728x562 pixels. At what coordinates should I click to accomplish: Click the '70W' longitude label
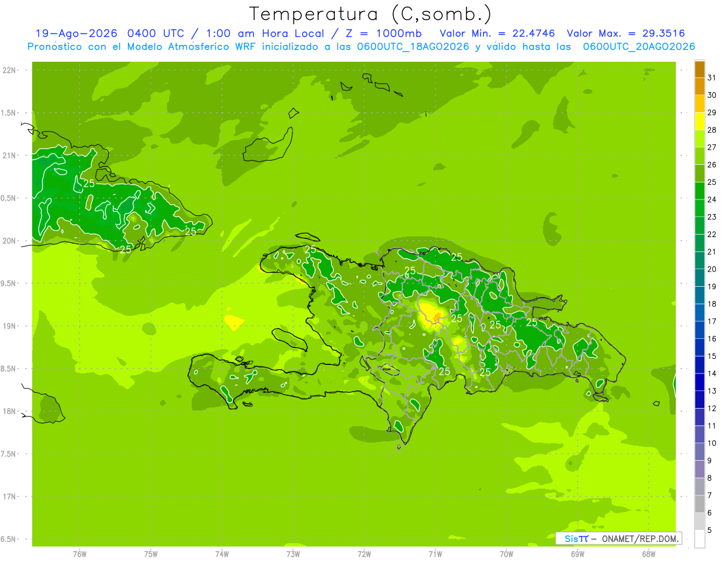click(507, 554)
